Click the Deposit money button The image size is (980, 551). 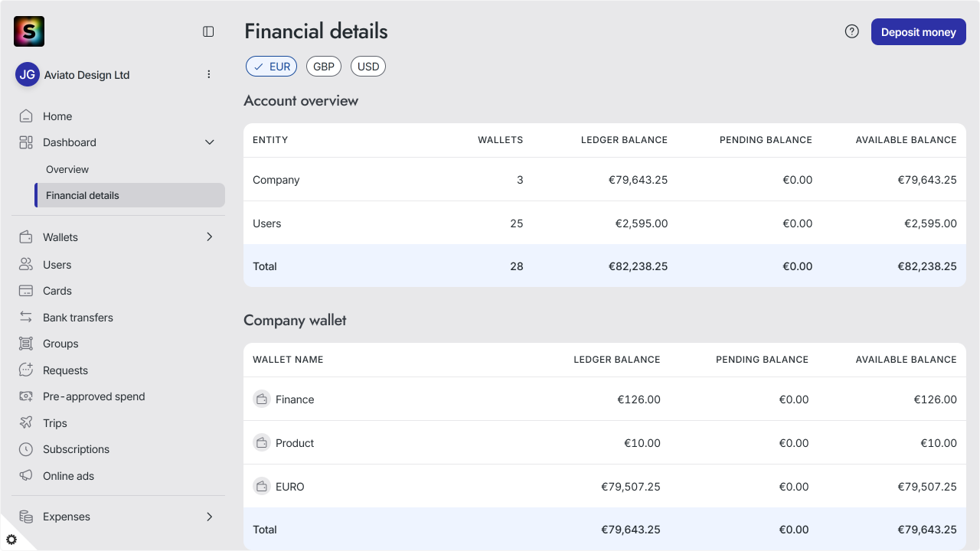[x=919, y=32]
